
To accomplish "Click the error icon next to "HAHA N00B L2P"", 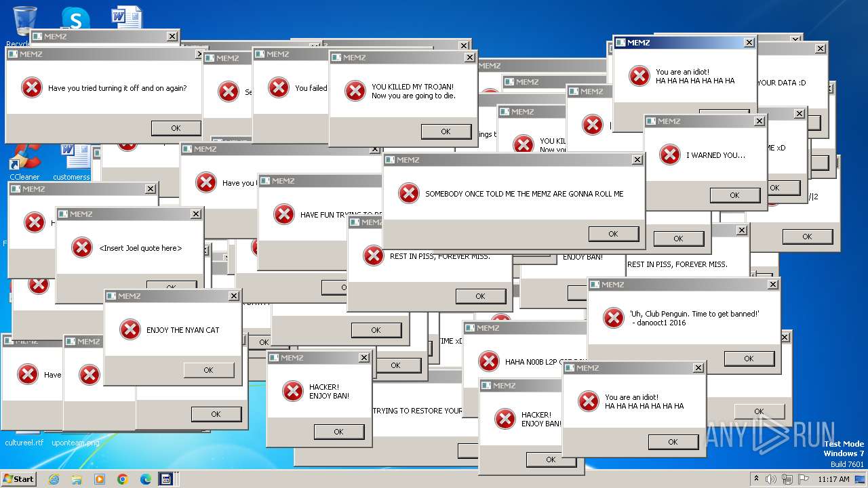I will (488, 361).
